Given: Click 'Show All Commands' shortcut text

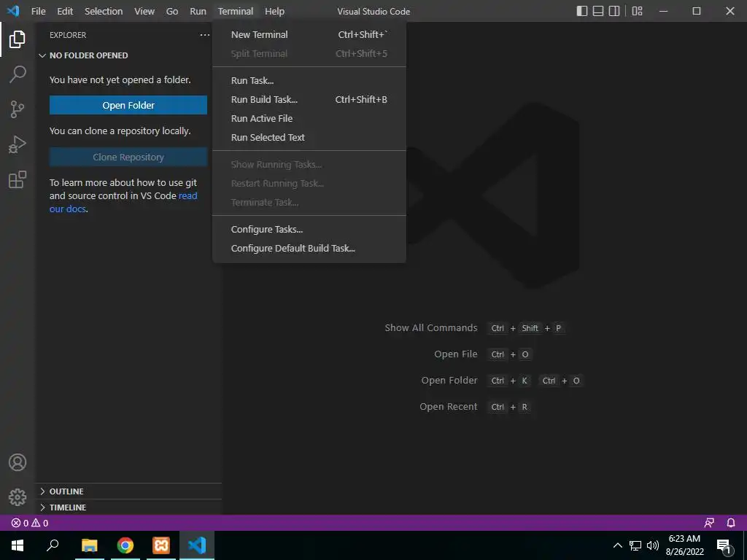Looking at the screenshot, I should [x=430, y=327].
